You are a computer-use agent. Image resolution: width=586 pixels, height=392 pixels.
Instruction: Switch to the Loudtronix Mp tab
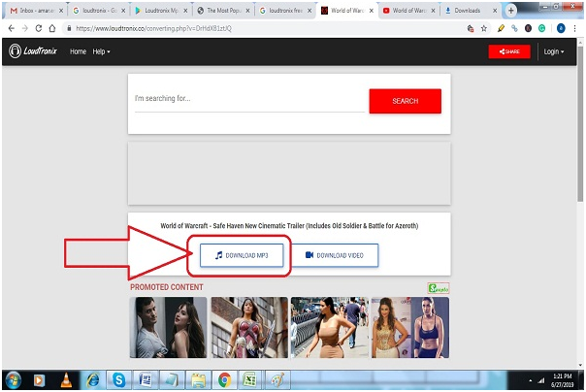pyautogui.click(x=161, y=11)
